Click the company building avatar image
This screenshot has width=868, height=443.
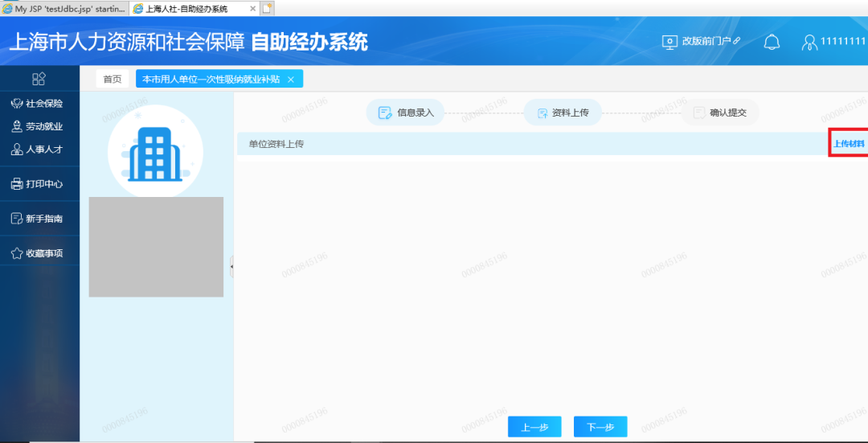click(156, 152)
